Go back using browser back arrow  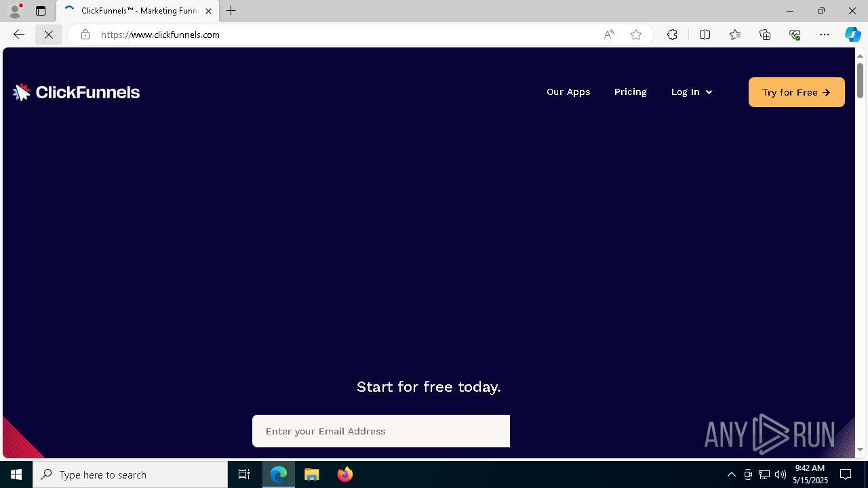point(19,35)
